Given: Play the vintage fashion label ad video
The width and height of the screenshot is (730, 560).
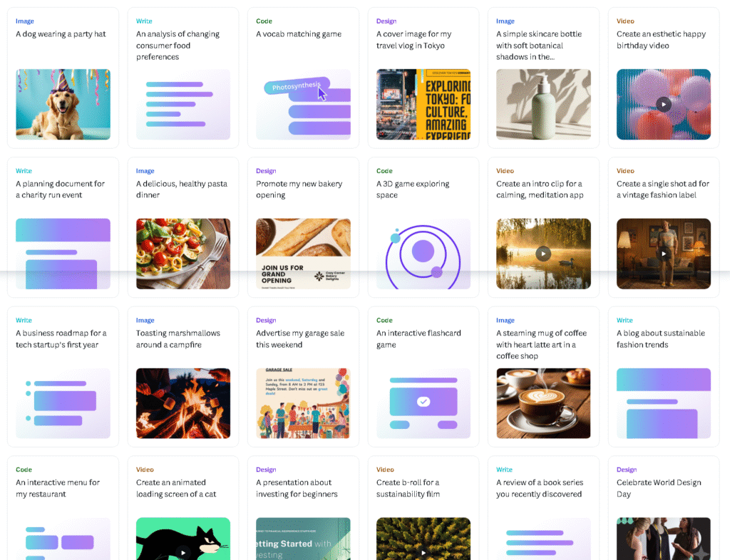Looking at the screenshot, I should pyautogui.click(x=663, y=254).
